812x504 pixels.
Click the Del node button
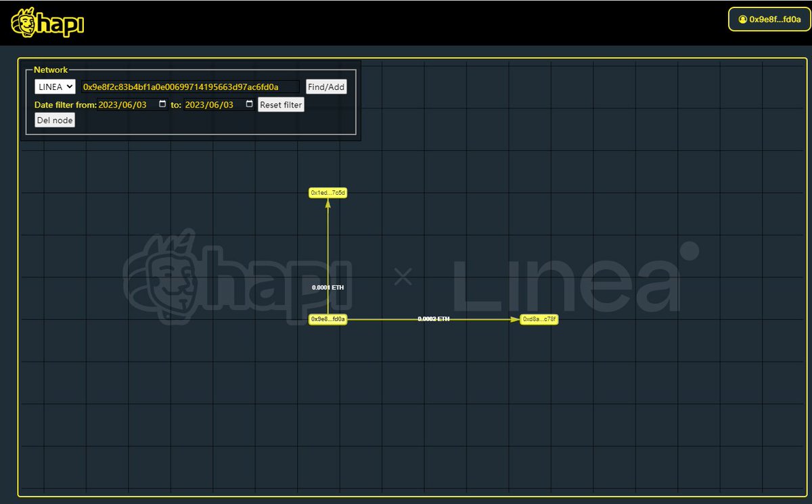coord(54,120)
